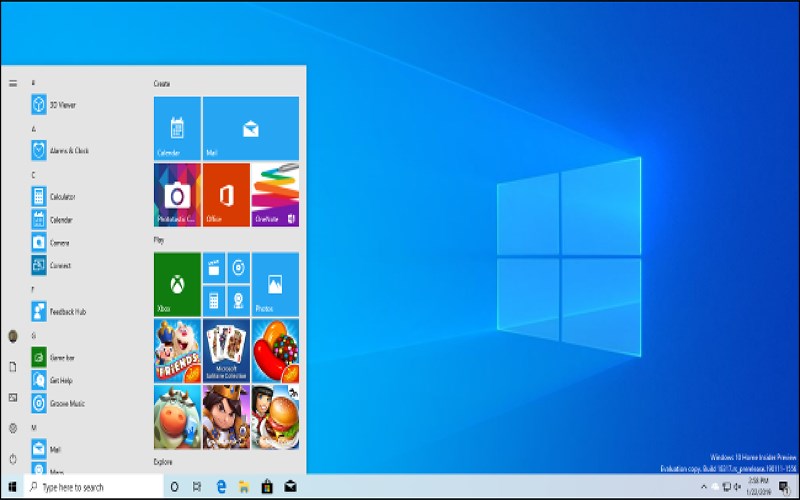Click the 'G' letter header in app list
800x500 pixels.
tap(34, 336)
